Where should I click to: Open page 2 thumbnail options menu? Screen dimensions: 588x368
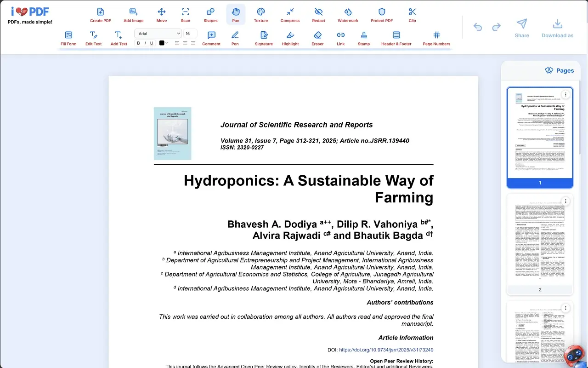565,201
